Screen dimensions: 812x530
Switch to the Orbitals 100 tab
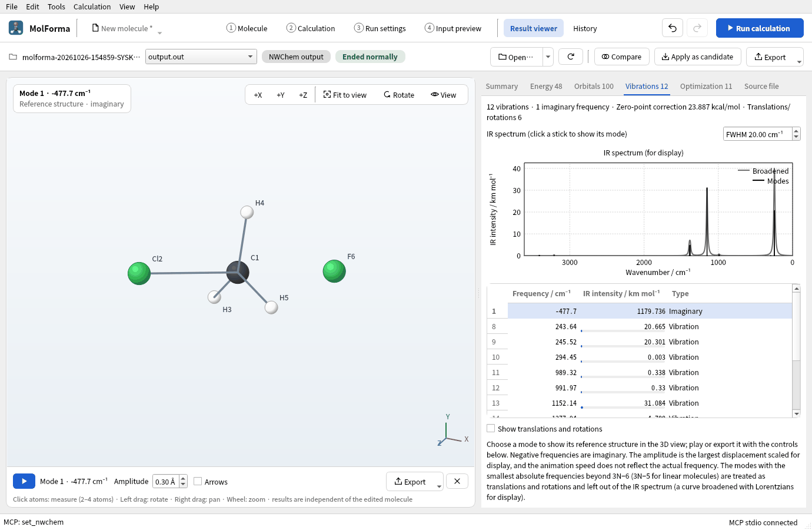coord(594,86)
